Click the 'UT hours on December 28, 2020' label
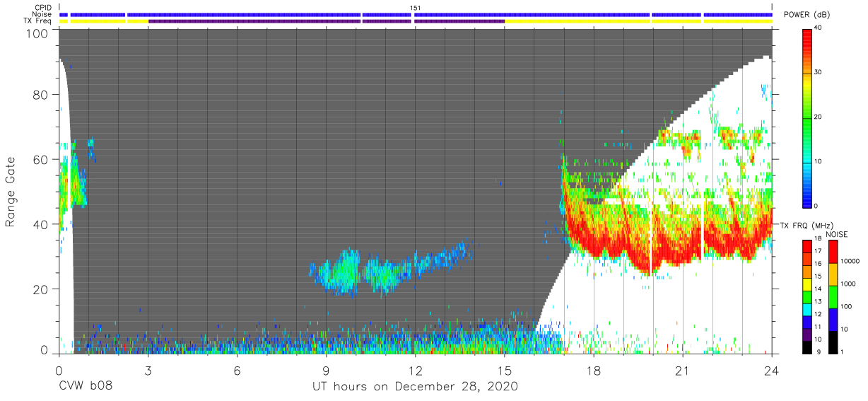 416,387
